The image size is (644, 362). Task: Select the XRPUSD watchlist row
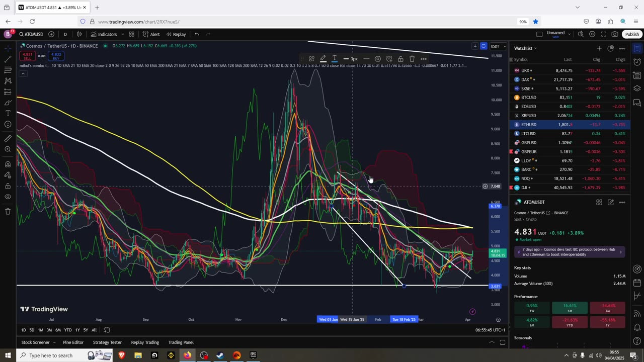(570, 116)
